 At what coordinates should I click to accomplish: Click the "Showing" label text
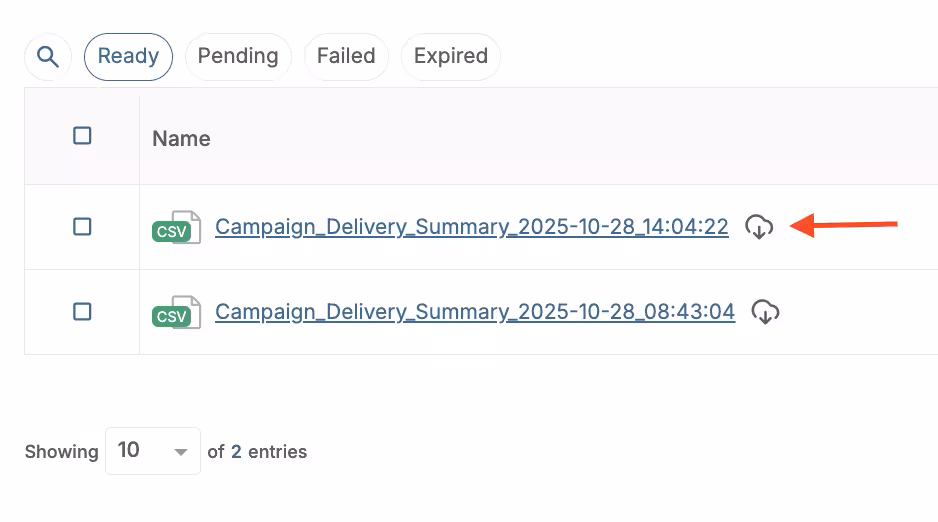[61, 452]
